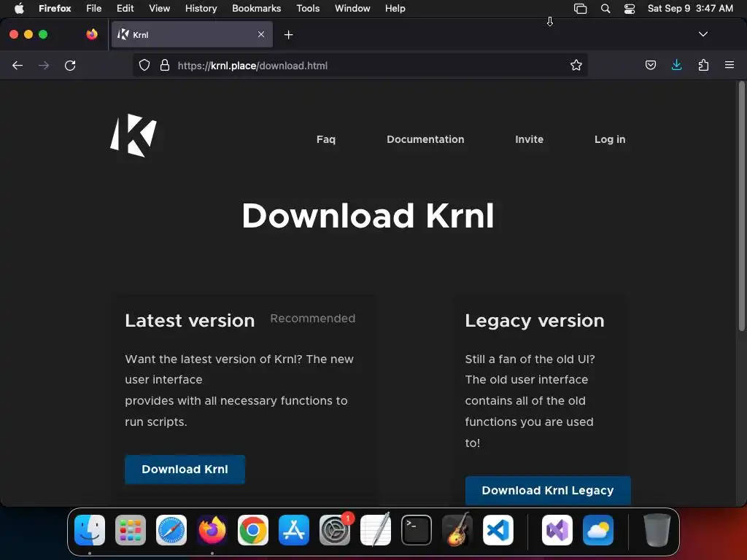This screenshot has width=747, height=560.
Task: Launch Safari from the dock
Action: point(171,530)
